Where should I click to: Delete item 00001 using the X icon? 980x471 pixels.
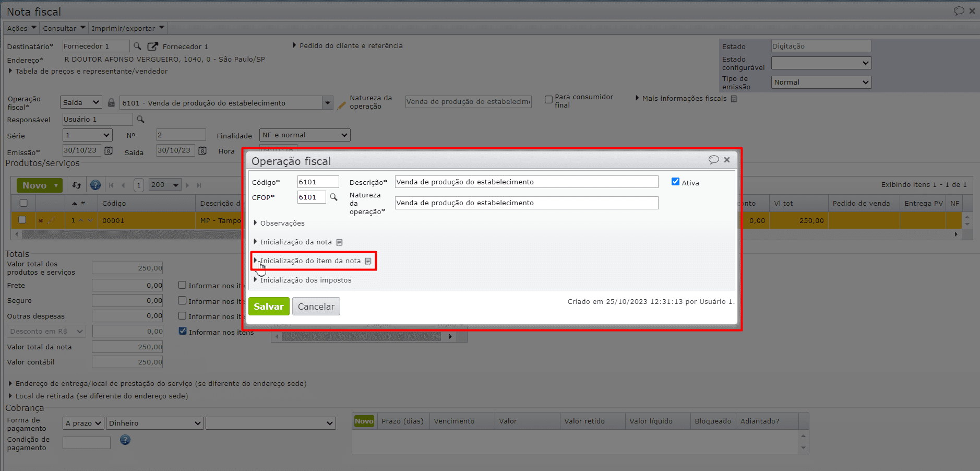tap(41, 220)
